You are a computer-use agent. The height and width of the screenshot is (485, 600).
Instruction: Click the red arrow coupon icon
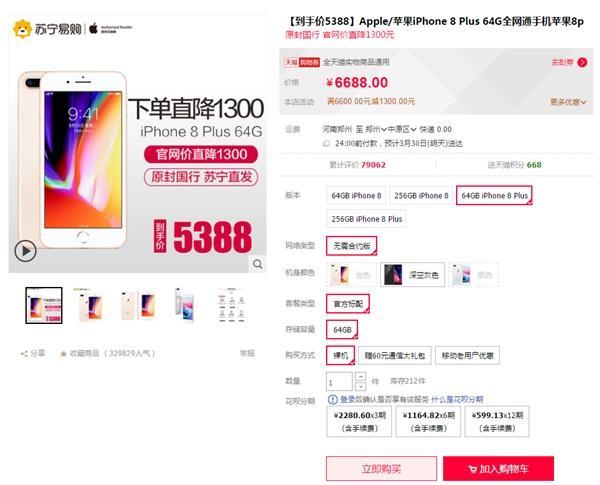(582, 62)
